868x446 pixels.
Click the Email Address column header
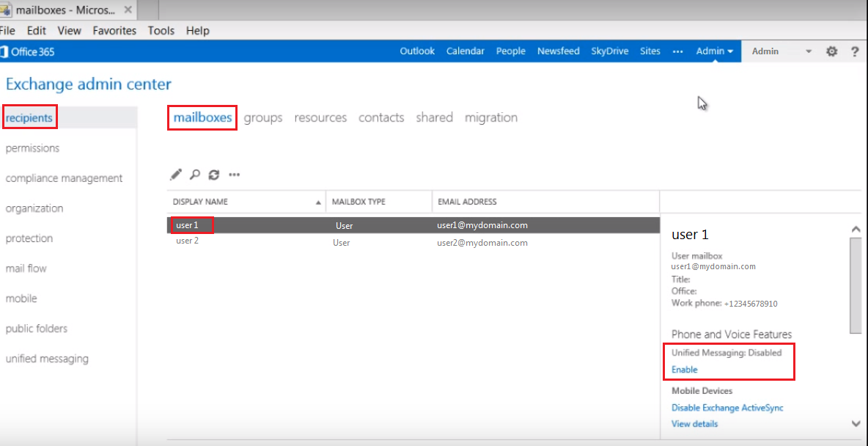[x=546, y=202]
